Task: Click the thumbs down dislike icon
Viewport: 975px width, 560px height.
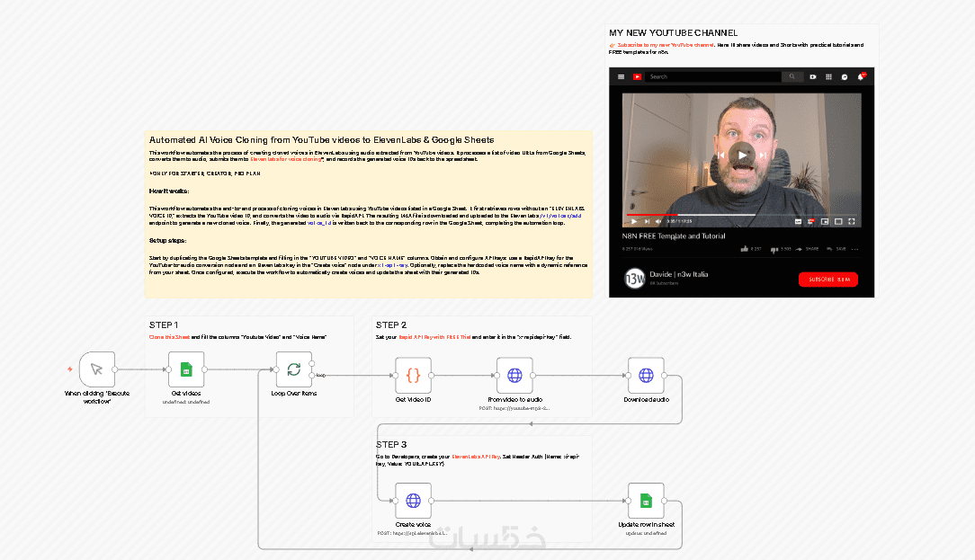Action: [x=774, y=249]
